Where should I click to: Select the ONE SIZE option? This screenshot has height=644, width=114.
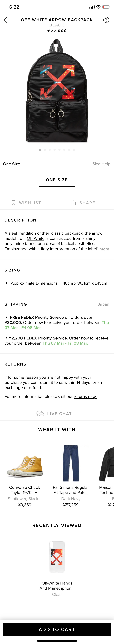coord(57,180)
